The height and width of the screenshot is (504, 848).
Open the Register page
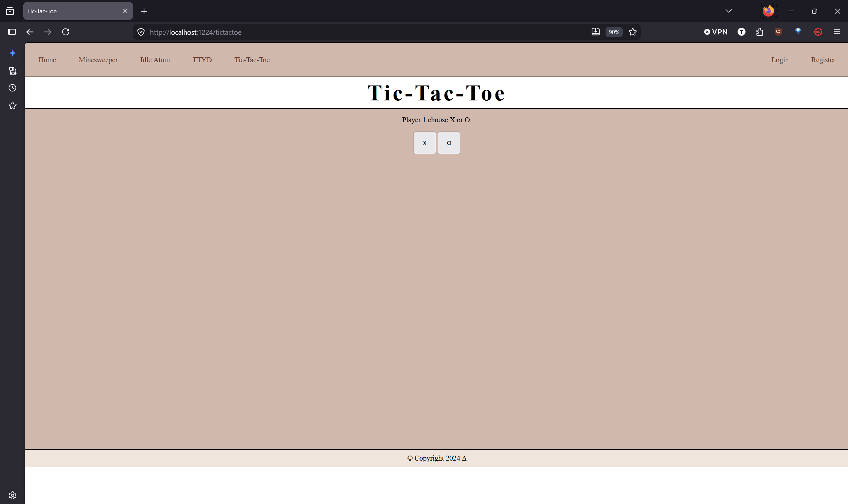(x=823, y=60)
